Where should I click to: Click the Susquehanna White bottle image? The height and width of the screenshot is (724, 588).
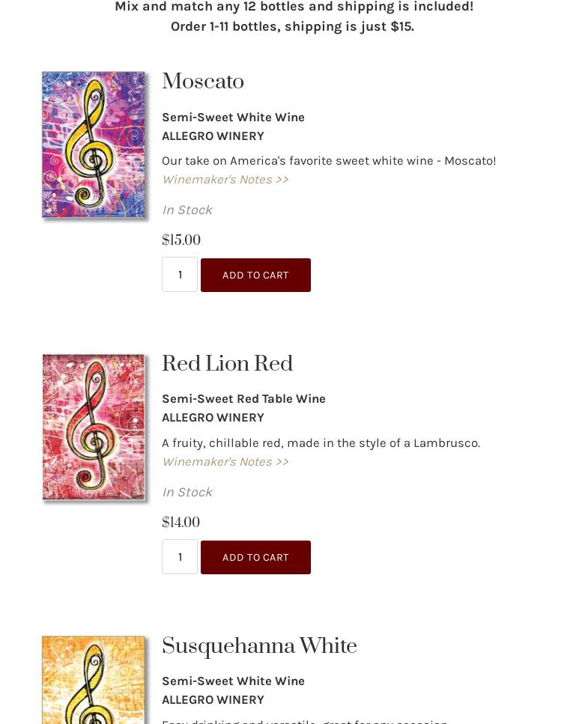93,681
